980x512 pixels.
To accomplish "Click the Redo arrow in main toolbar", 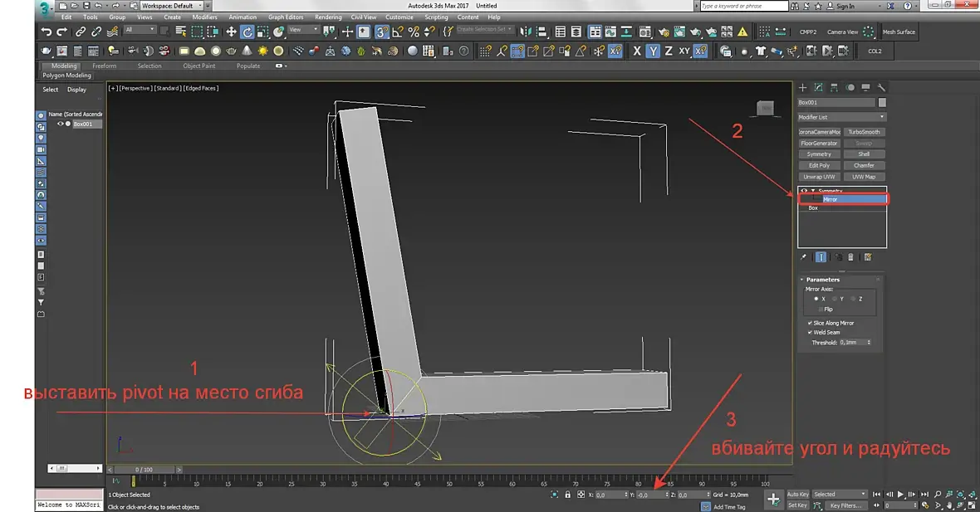I will point(61,32).
